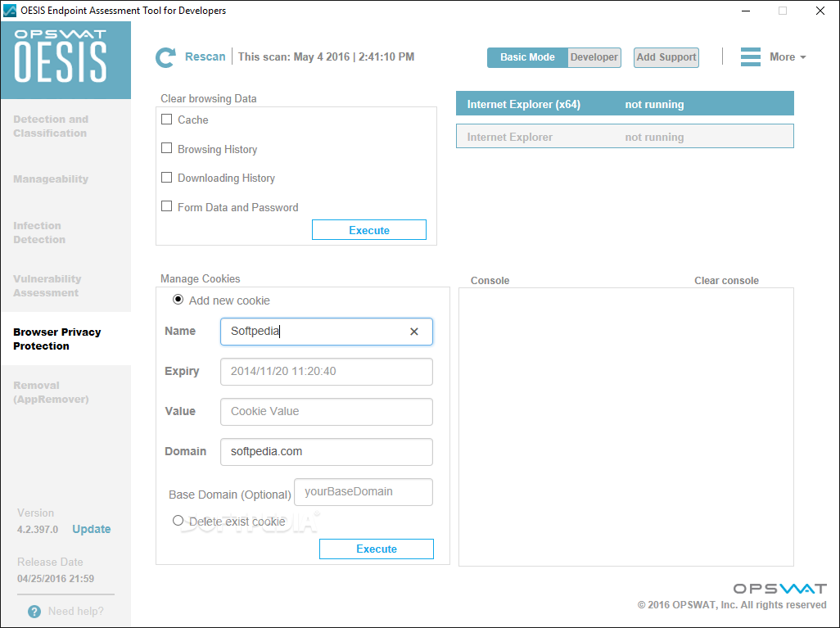Open Vulnerability Assessment section
Screen dimensions: 840x628
pos(47,286)
